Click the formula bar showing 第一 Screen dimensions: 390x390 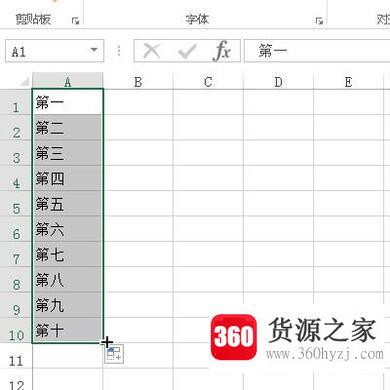[317, 51]
